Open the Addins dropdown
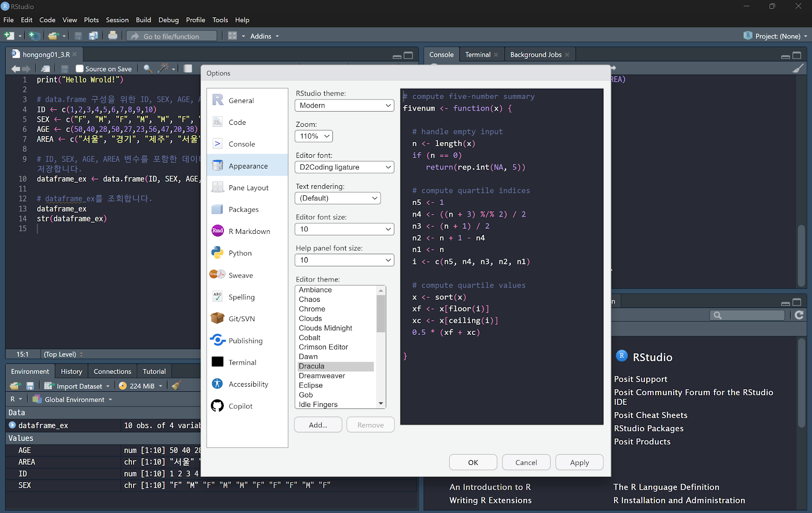Image resolution: width=812 pixels, height=513 pixels. pyautogui.click(x=264, y=36)
